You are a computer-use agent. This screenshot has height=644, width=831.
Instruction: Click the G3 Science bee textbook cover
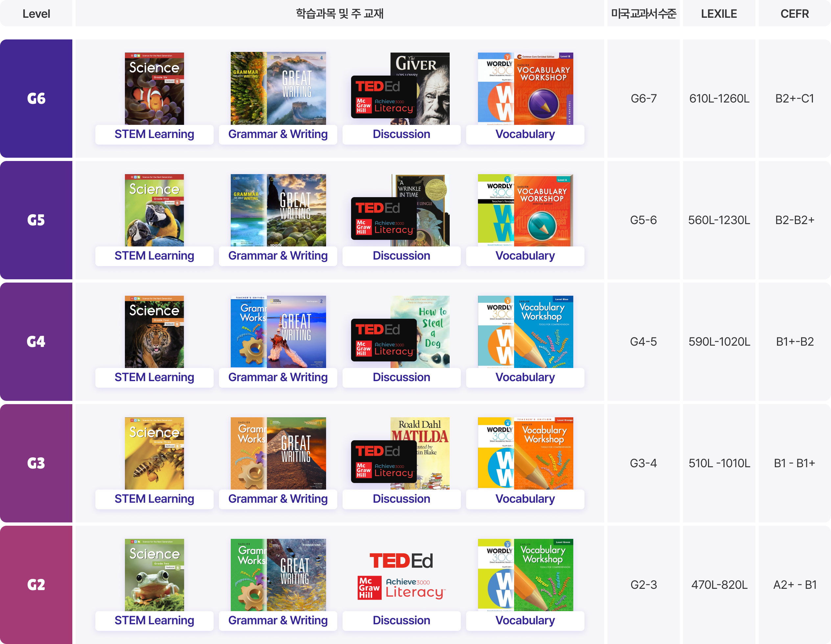[154, 453]
